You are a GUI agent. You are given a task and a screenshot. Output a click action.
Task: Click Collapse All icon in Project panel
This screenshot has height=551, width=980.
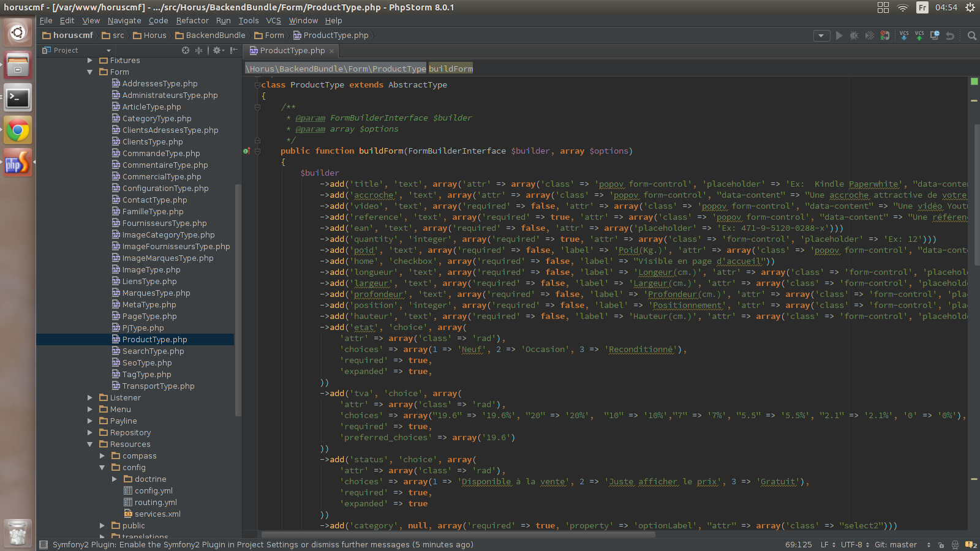pos(198,50)
